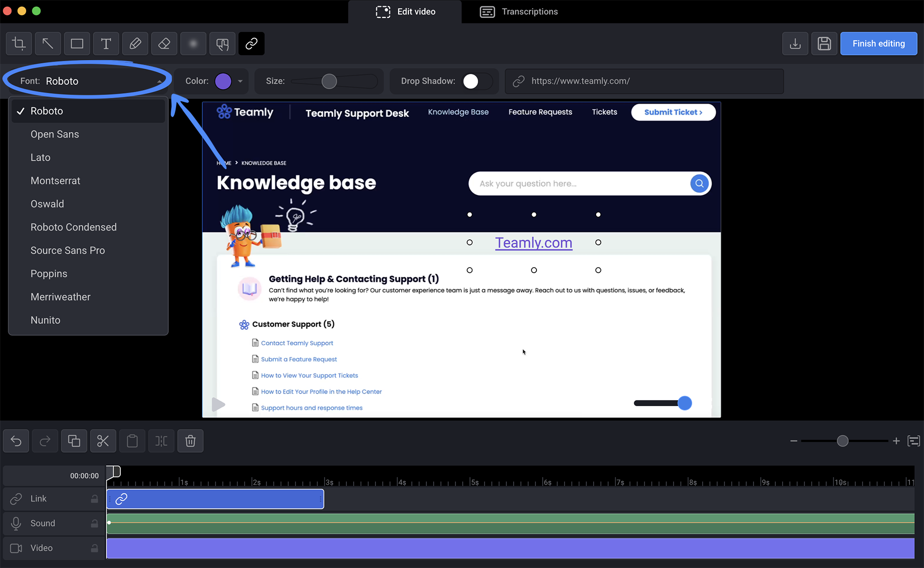
Task: Switch to the Edit video tab
Action: (x=405, y=12)
